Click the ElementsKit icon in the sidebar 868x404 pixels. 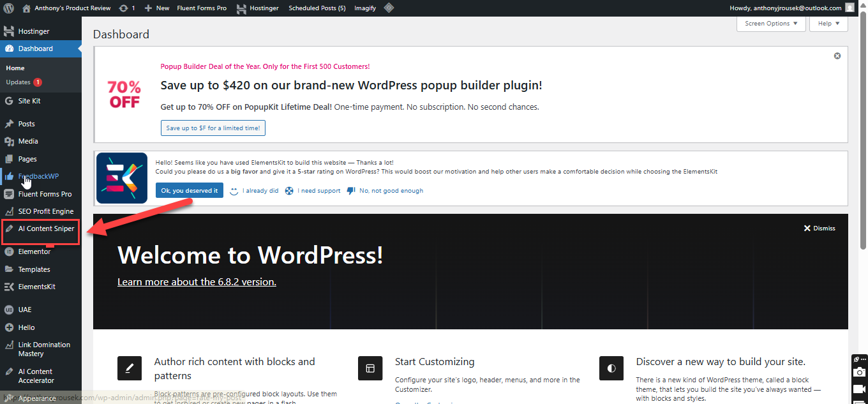click(9, 287)
